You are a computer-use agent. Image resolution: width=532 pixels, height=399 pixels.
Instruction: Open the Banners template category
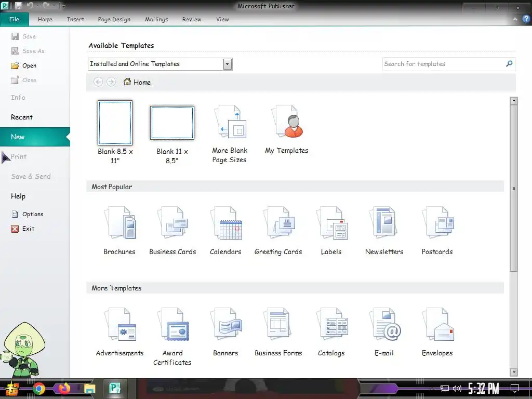[225, 332]
